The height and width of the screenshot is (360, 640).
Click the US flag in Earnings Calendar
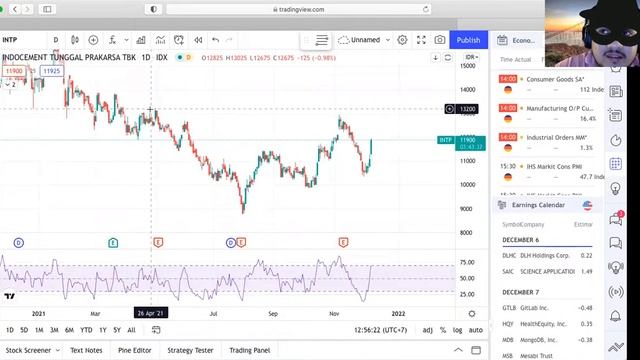pyautogui.click(x=587, y=205)
